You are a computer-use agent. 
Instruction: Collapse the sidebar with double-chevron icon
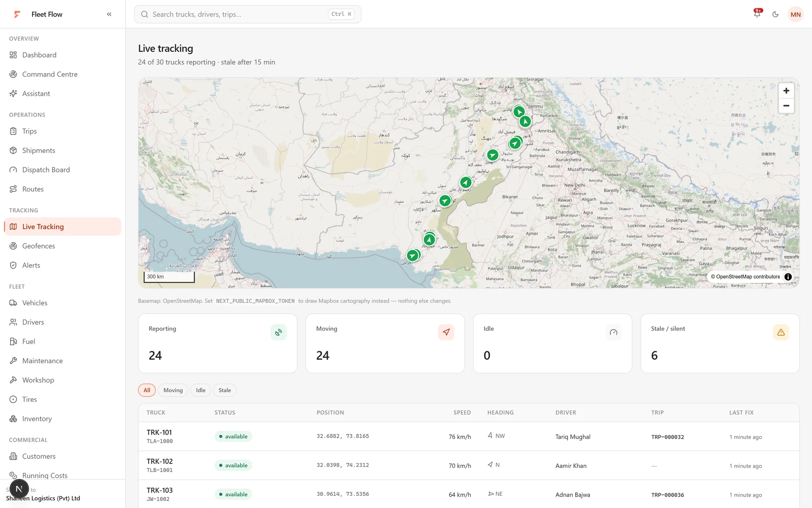(x=109, y=14)
